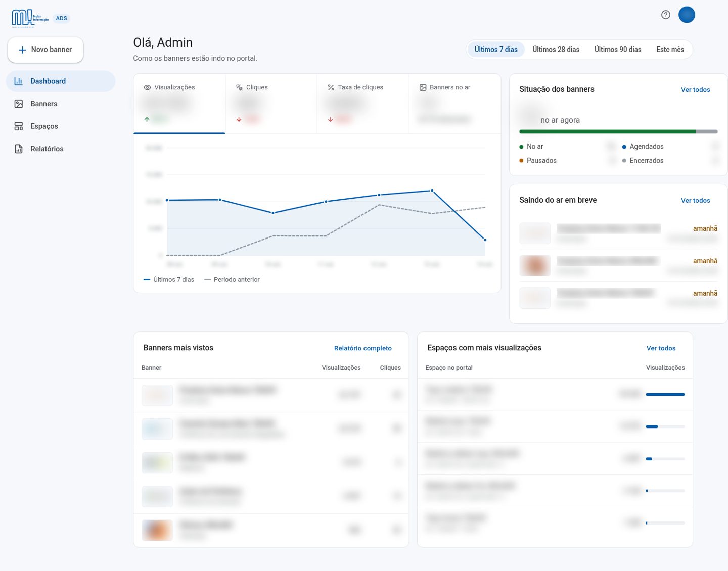Click the Situação dos banners heading

[557, 89]
